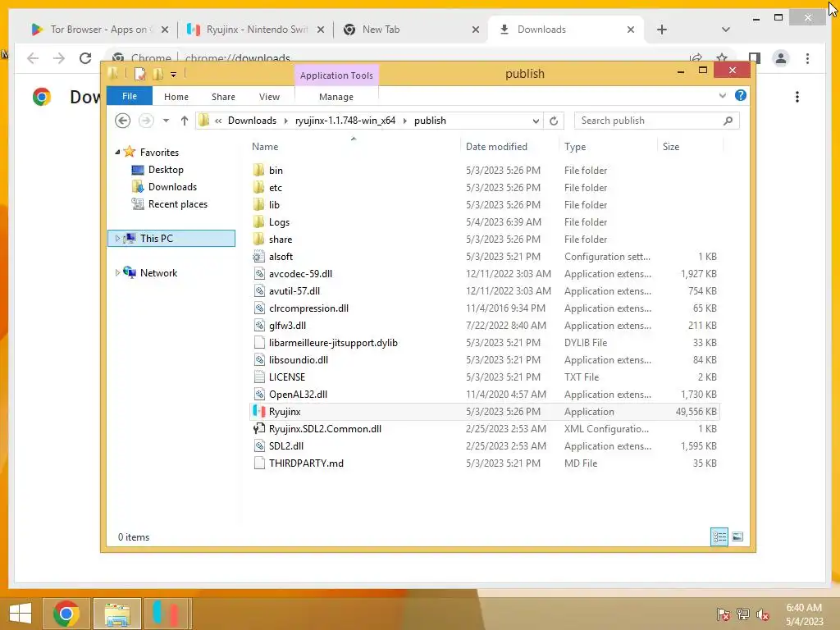
Task: Sort files by Date modified column
Action: pos(496,147)
